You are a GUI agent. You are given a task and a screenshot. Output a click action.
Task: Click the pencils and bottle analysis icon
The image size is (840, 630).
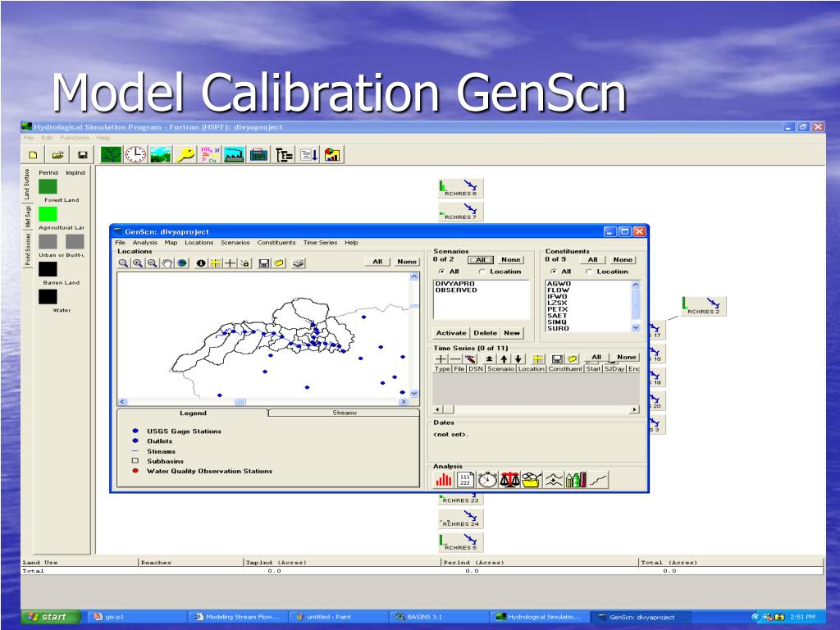coord(576,479)
